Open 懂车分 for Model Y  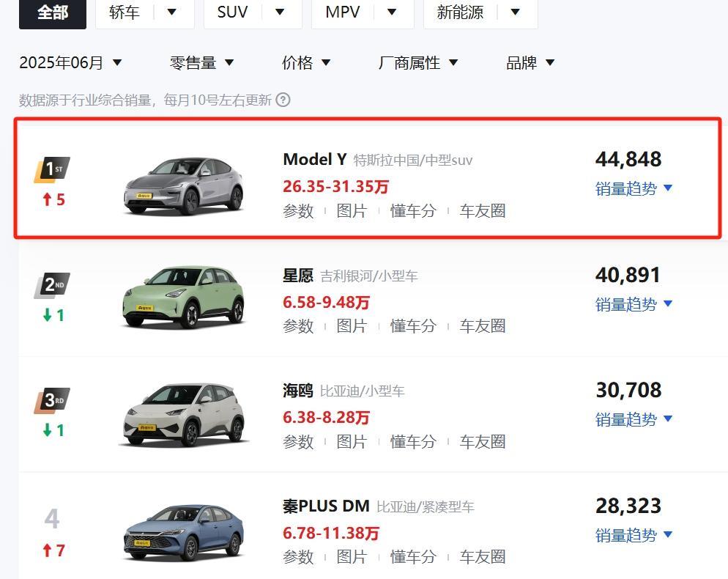(413, 211)
